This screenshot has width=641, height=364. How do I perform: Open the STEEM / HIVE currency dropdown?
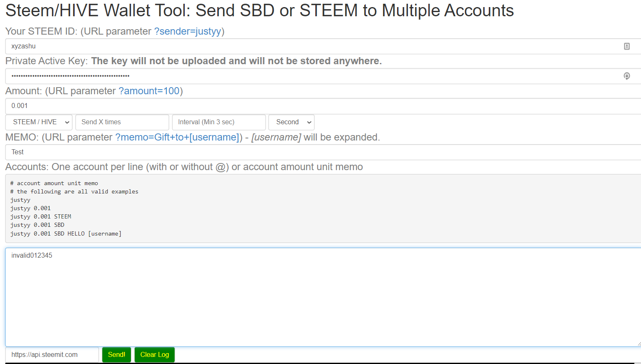click(39, 122)
